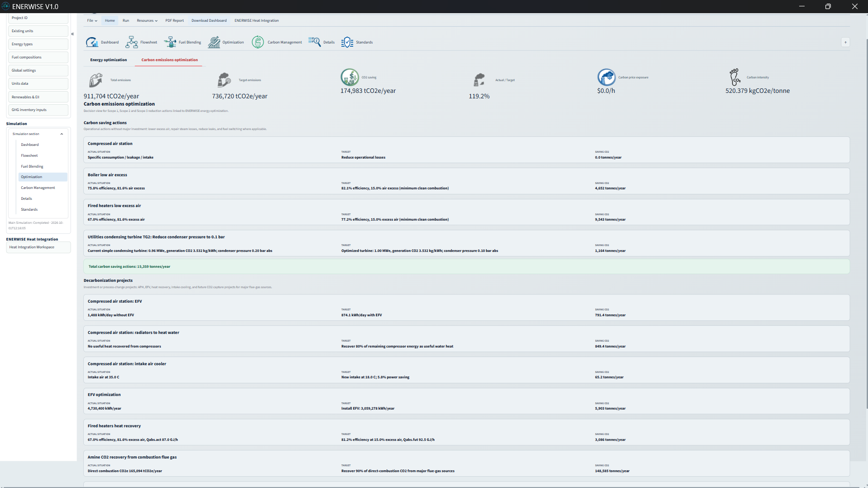
Task: Go to the Home menu item
Action: tap(110, 20)
